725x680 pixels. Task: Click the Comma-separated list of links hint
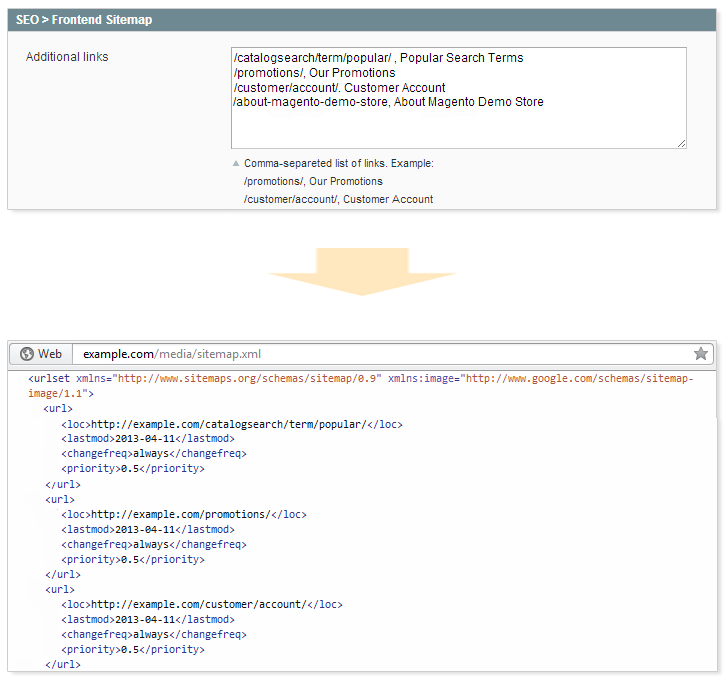(x=338, y=163)
